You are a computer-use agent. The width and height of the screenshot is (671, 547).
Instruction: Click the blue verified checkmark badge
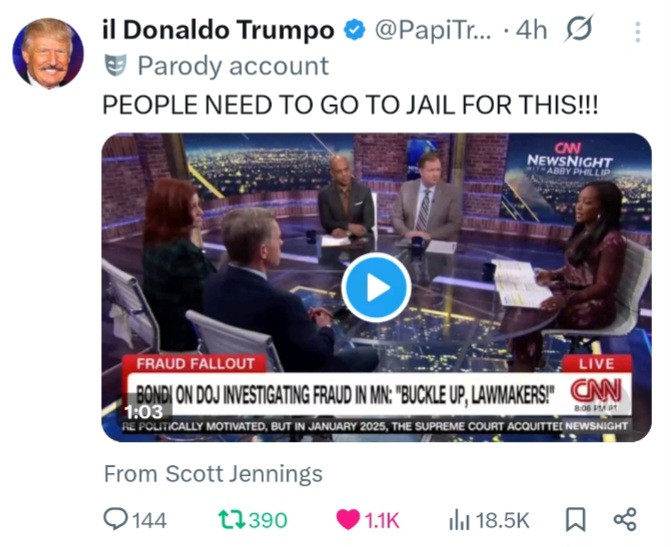pyautogui.click(x=355, y=31)
